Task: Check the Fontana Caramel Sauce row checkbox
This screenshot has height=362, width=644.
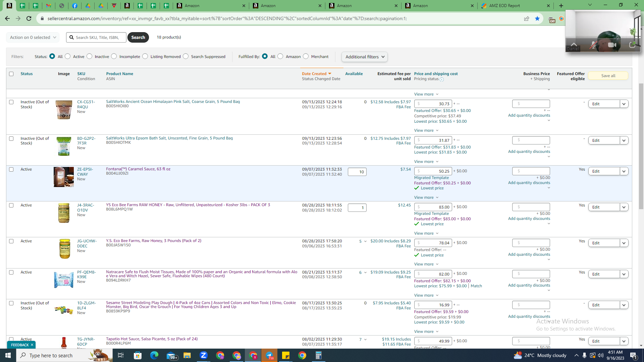Action: (11, 169)
